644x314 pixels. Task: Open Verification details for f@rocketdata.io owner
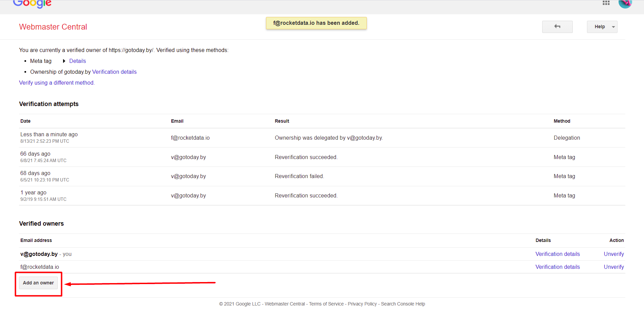(x=557, y=267)
